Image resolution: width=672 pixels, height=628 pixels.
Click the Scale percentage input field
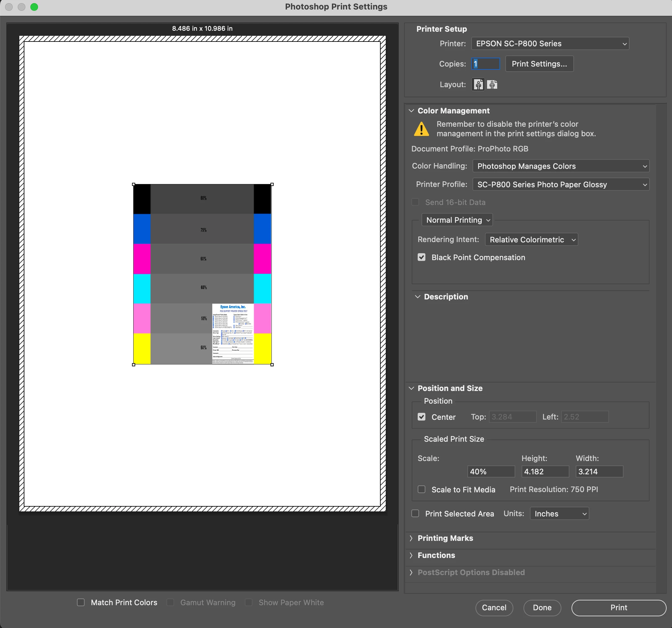(491, 471)
